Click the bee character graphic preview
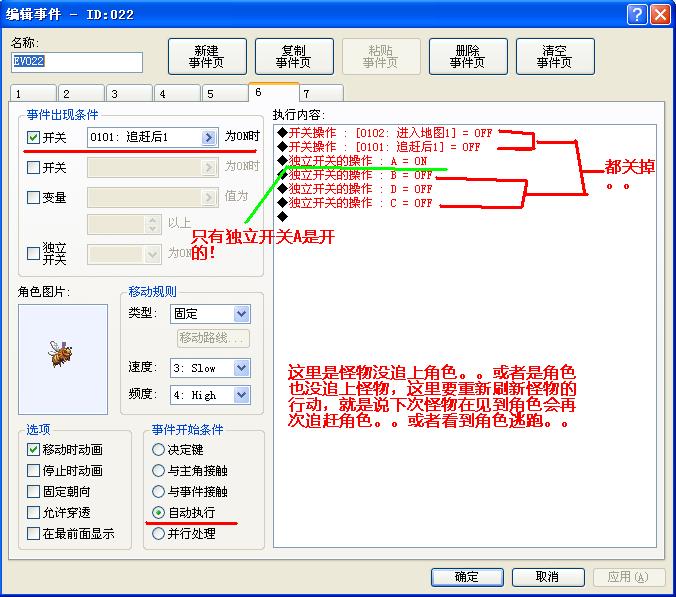This screenshot has width=676, height=597. pos(63,359)
